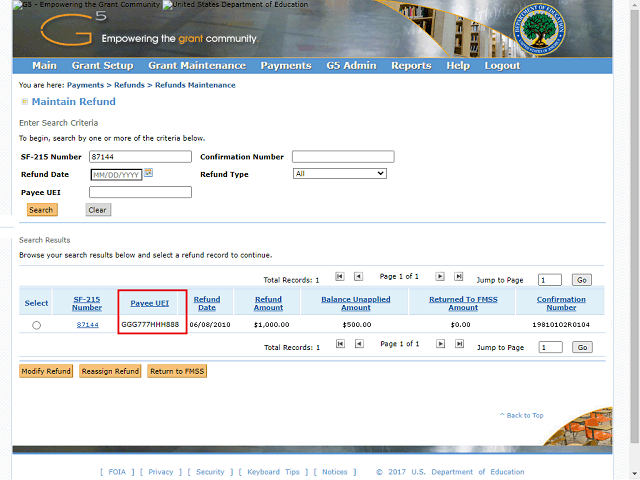Click the Return to FMSS button
The image size is (640, 480).
tap(177, 371)
